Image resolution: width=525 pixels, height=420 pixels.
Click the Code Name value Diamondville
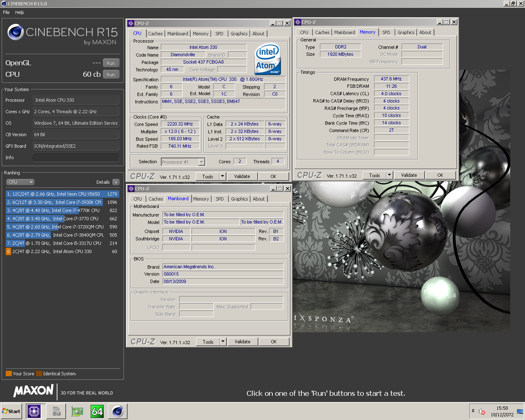pos(183,55)
